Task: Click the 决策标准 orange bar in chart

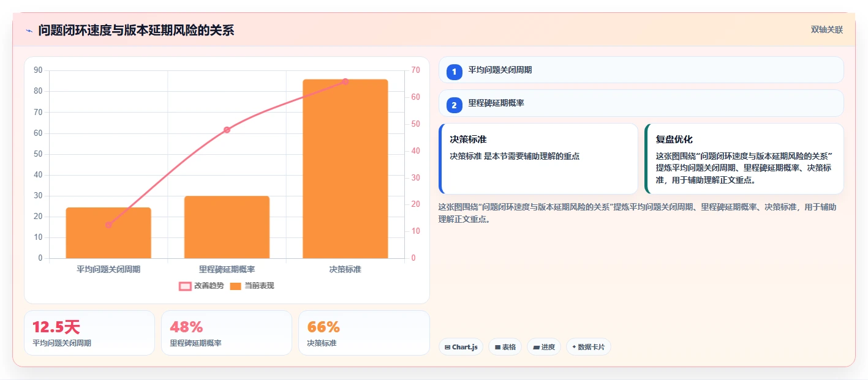Action: pos(345,169)
